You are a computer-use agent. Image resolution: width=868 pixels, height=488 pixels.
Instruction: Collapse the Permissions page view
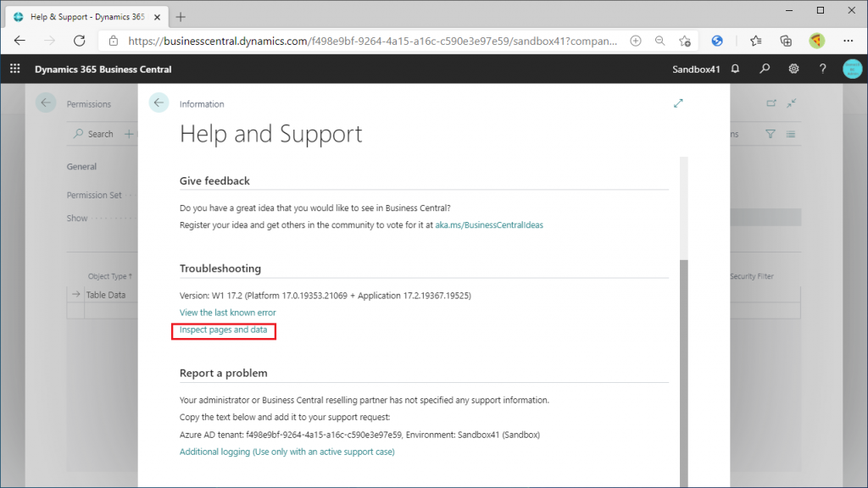(792, 103)
